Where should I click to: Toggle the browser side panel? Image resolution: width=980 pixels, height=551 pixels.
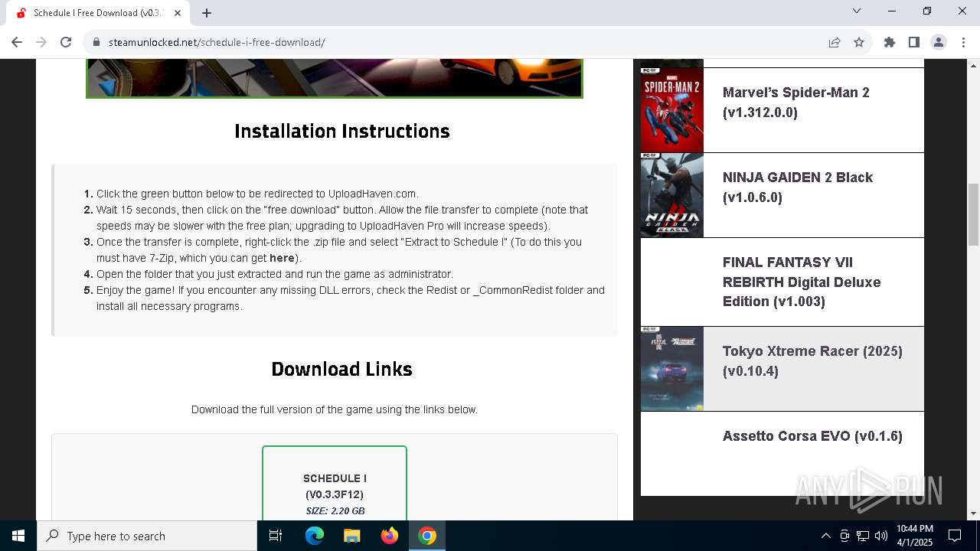pos(914,42)
